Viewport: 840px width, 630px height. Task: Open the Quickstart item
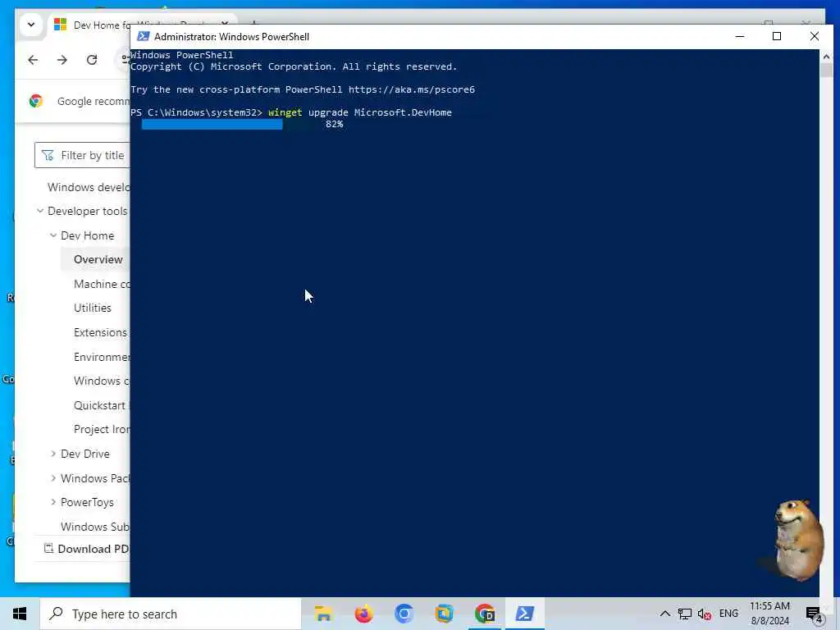(x=99, y=405)
